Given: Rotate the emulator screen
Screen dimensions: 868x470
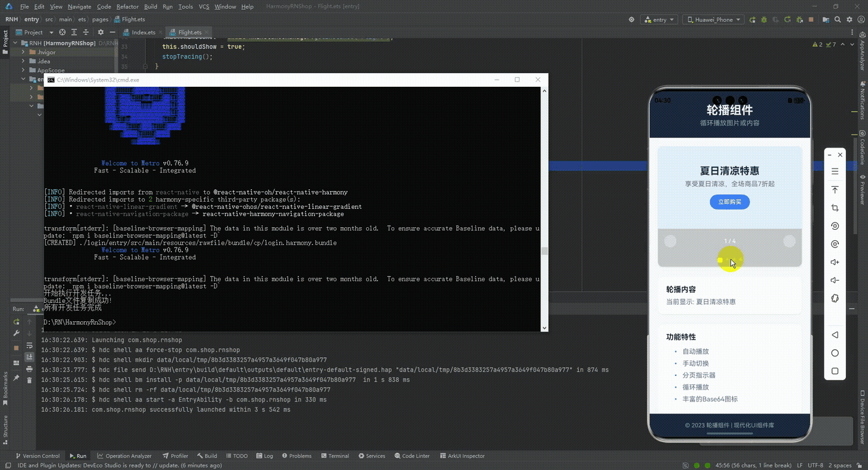Looking at the screenshot, I should click(x=835, y=226).
